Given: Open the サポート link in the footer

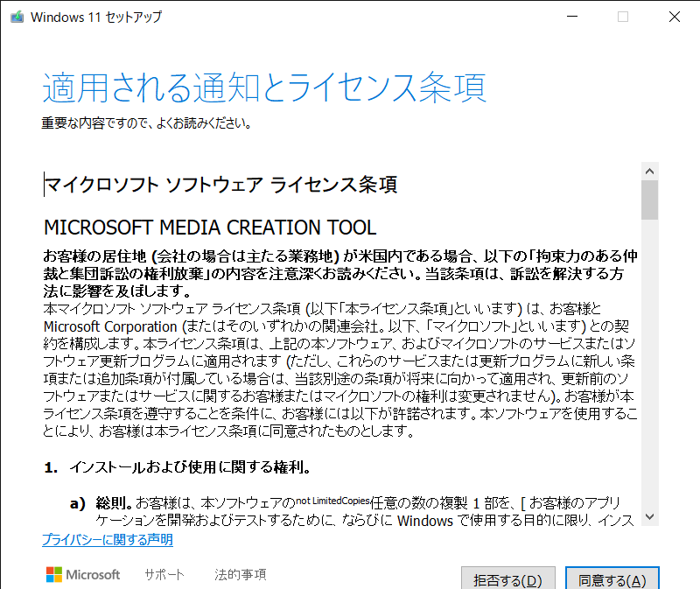Looking at the screenshot, I should coord(164,574).
